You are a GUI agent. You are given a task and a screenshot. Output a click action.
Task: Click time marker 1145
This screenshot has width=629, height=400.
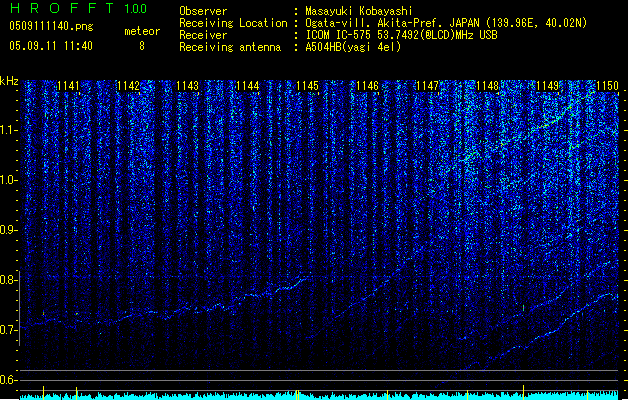click(x=308, y=86)
